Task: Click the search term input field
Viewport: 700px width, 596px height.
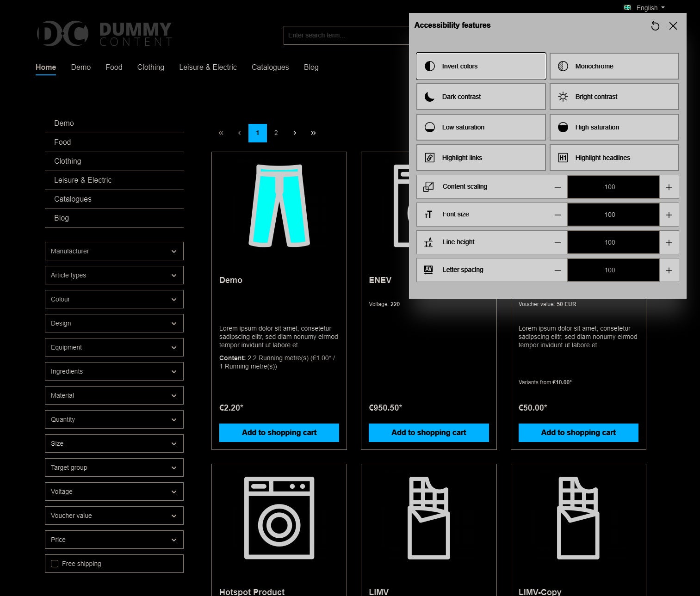Action: pyautogui.click(x=346, y=35)
